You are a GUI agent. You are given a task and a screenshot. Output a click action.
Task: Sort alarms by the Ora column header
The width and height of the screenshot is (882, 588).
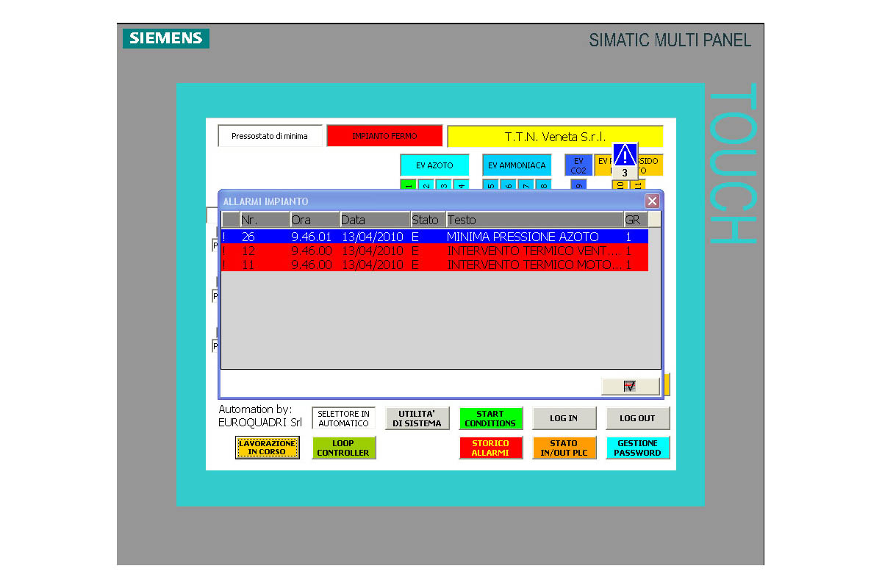pos(315,220)
